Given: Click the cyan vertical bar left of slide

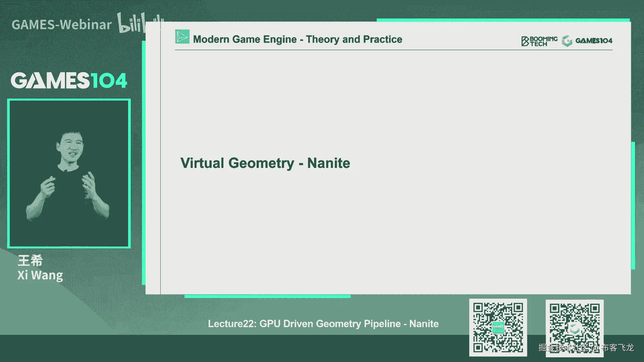Looking at the screenshot, I should coord(144,163).
